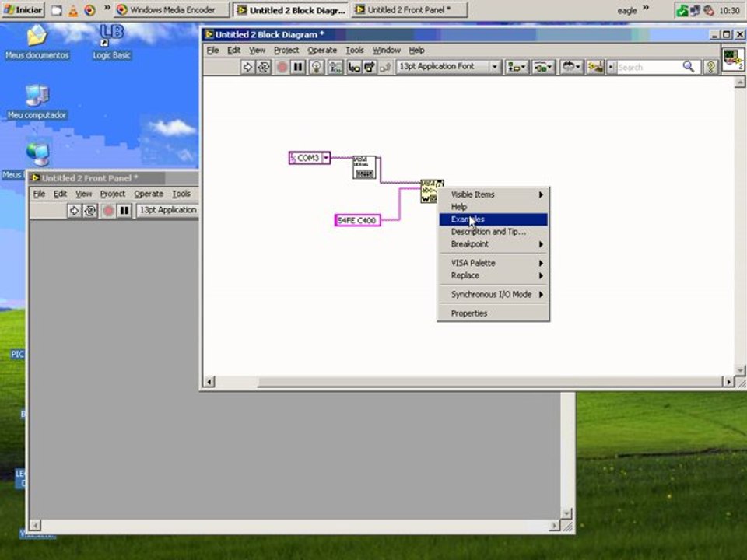Expand VISA Palette submenu

(x=493, y=263)
